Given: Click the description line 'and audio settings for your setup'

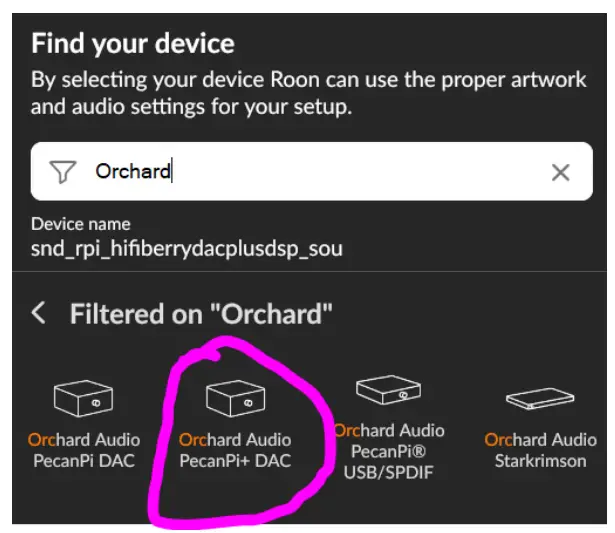Looking at the screenshot, I should (x=191, y=106).
